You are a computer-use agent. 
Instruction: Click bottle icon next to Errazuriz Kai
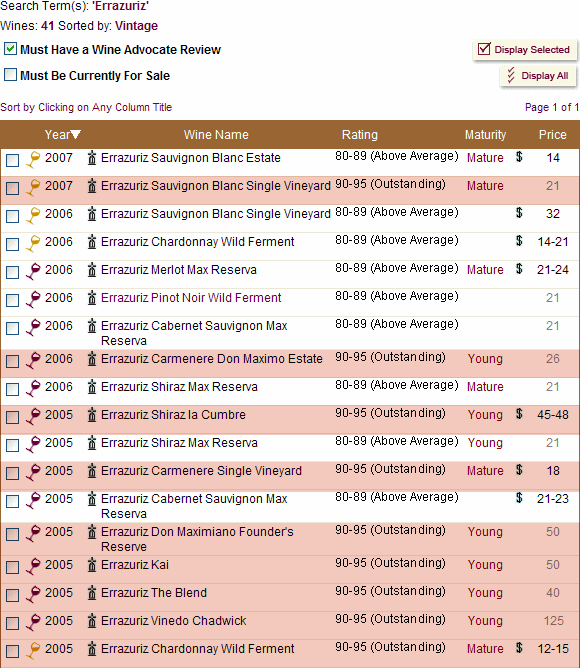pos(92,565)
